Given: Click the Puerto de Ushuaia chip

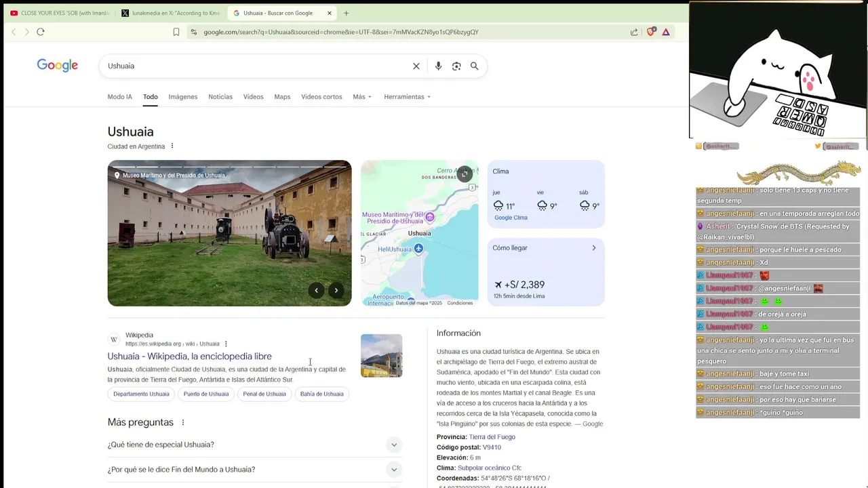Looking at the screenshot, I should [x=206, y=394].
